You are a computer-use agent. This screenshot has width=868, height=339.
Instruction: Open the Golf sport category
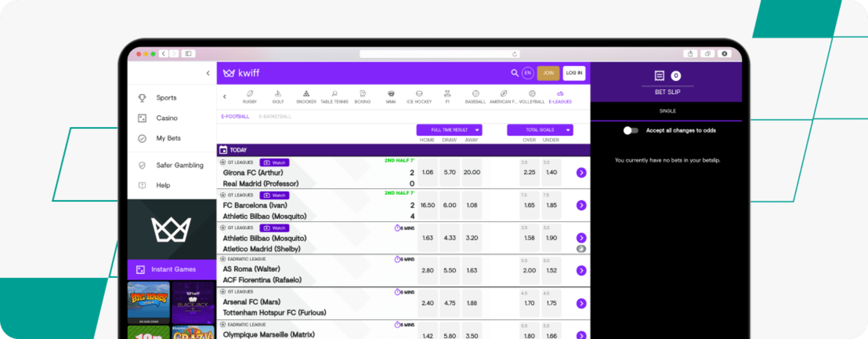pos(278,97)
